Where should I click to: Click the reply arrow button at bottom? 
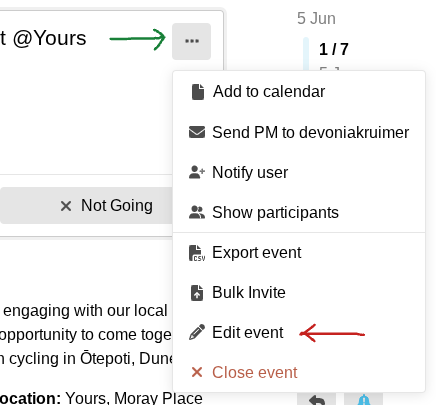click(x=316, y=400)
